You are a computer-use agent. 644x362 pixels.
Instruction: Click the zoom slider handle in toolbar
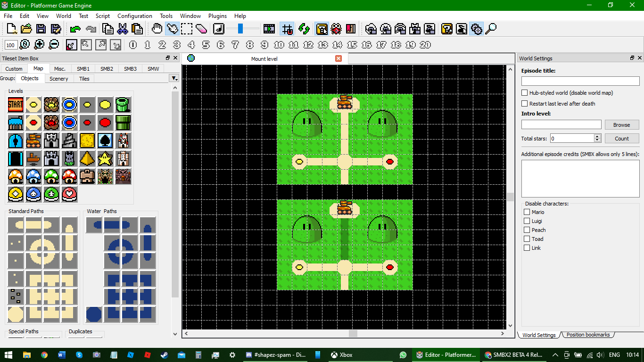[240, 29]
